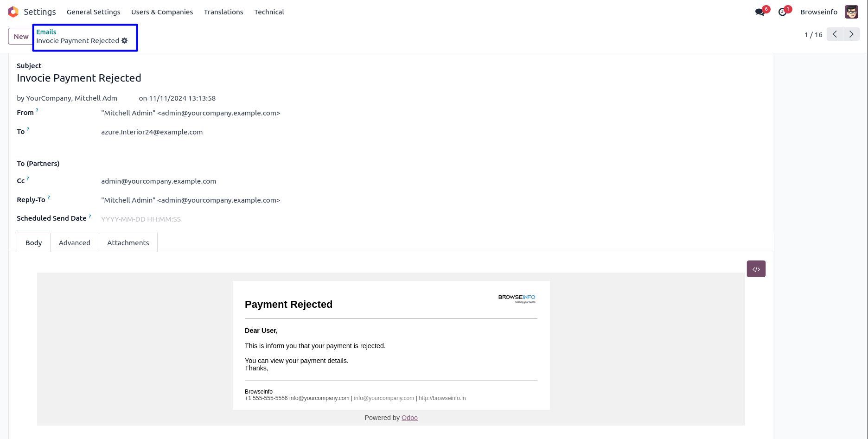The image size is (868, 439).
Task: Switch to the Attachments tab
Action: [128, 243]
